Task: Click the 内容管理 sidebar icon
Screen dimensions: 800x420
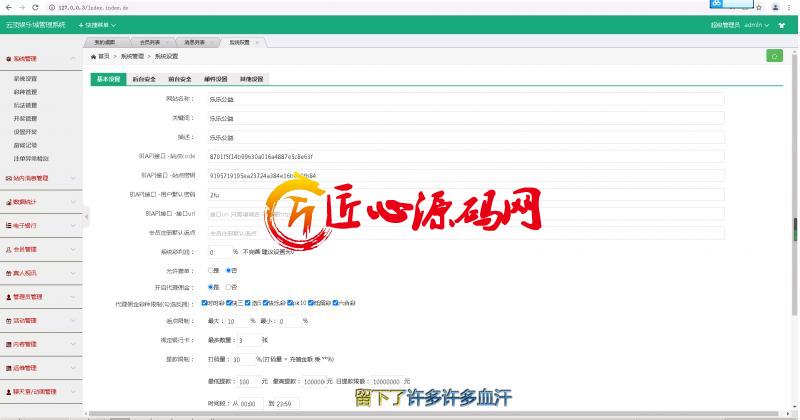Action: pyautogui.click(x=9, y=344)
